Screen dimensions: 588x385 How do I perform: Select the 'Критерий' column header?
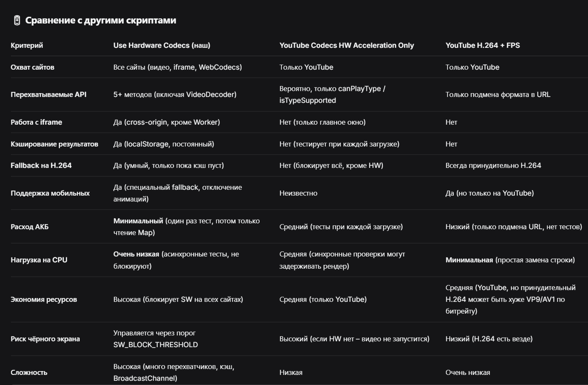pos(27,45)
